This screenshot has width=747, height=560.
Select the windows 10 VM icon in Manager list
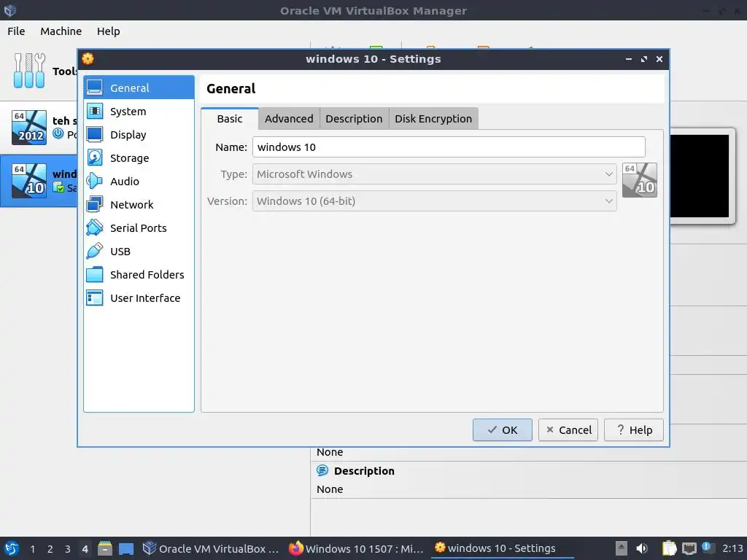click(29, 181)
